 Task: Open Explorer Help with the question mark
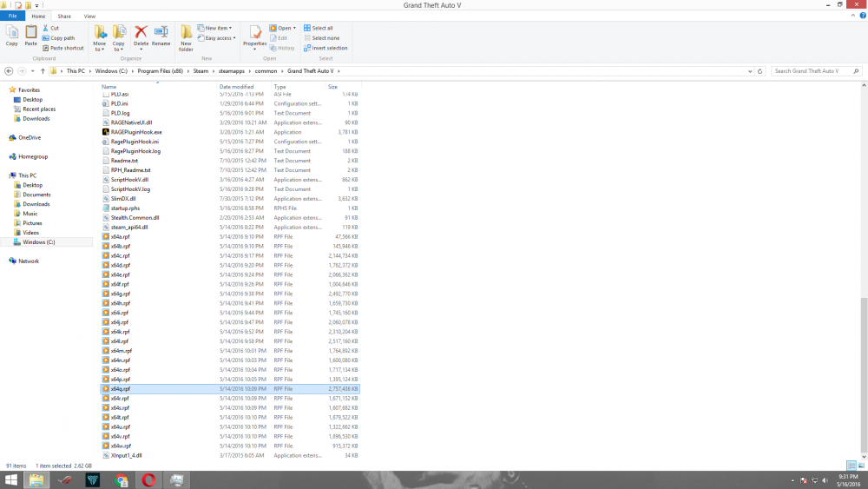[863, 16]
